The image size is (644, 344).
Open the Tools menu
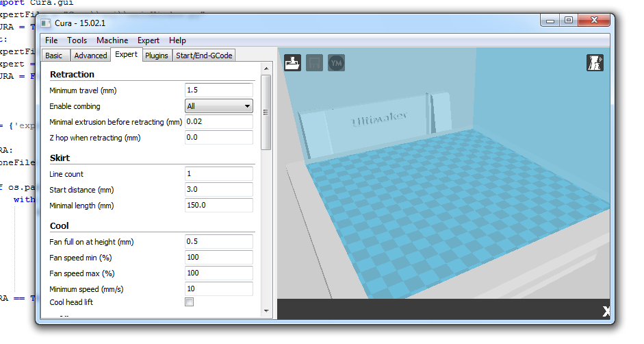(77, 40)
